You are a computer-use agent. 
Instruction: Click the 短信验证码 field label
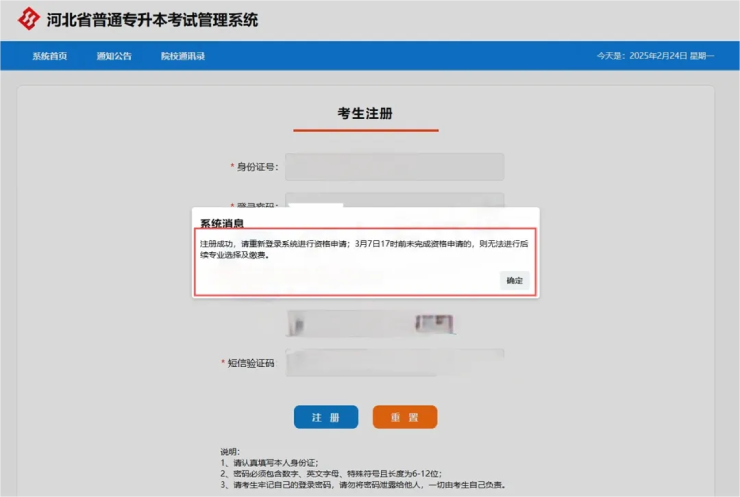point(250,363)
